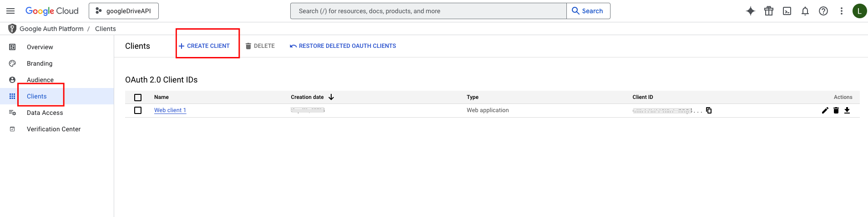
Task: Toggle the select-all header checkbox
Action: click(x=138, y=97)
